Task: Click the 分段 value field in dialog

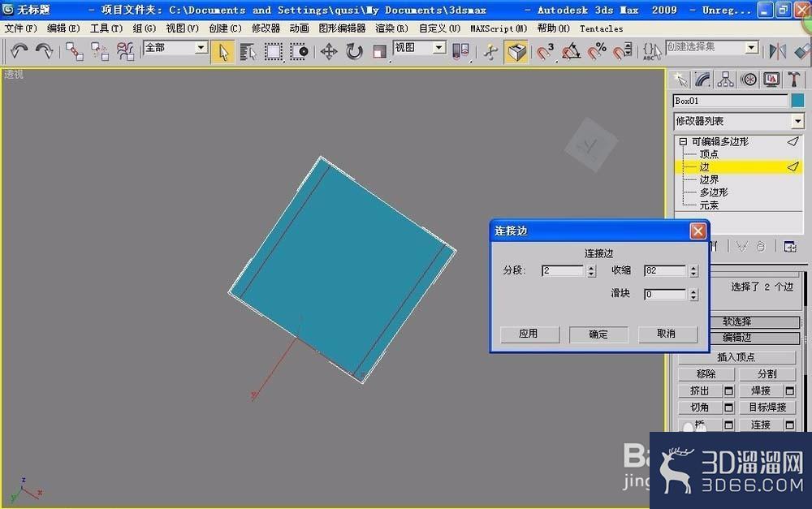Action: (x=563, y=271)
